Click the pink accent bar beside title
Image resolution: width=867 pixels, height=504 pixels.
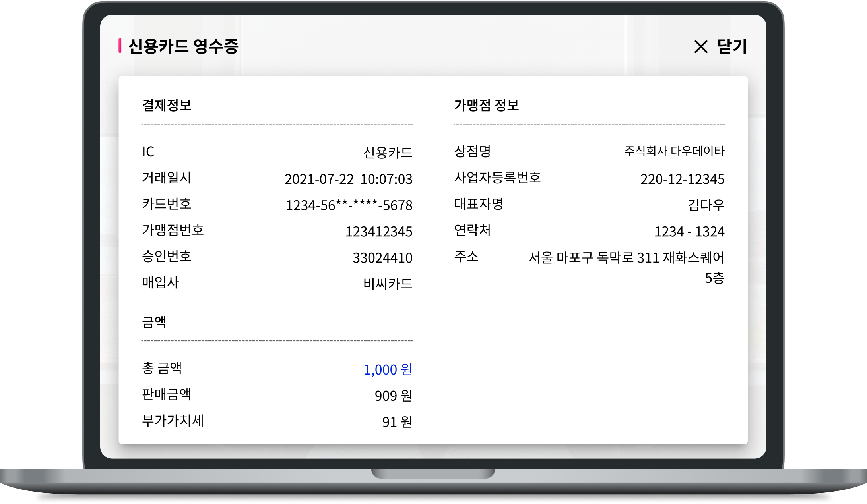pyautogui.click(x=120, y=46)
